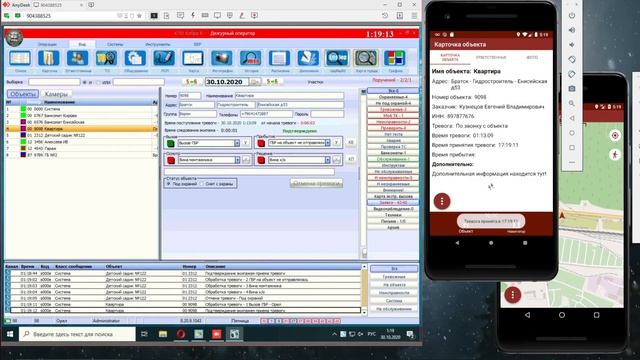Click emulator volume down icon
The height and width of the screenshot is (360, 640).
click(572, 45)
